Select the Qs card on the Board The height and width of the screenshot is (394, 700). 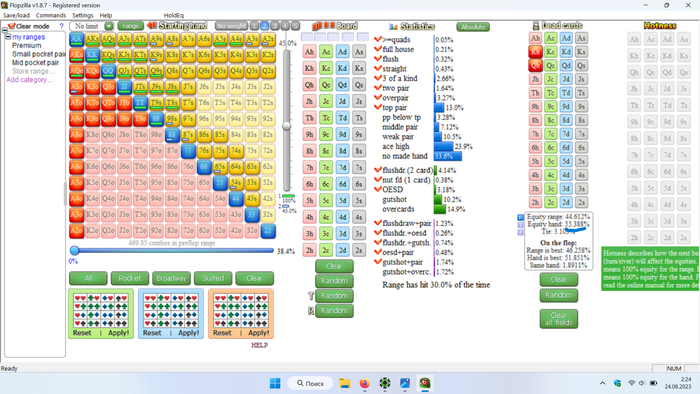tap(359, 85)
